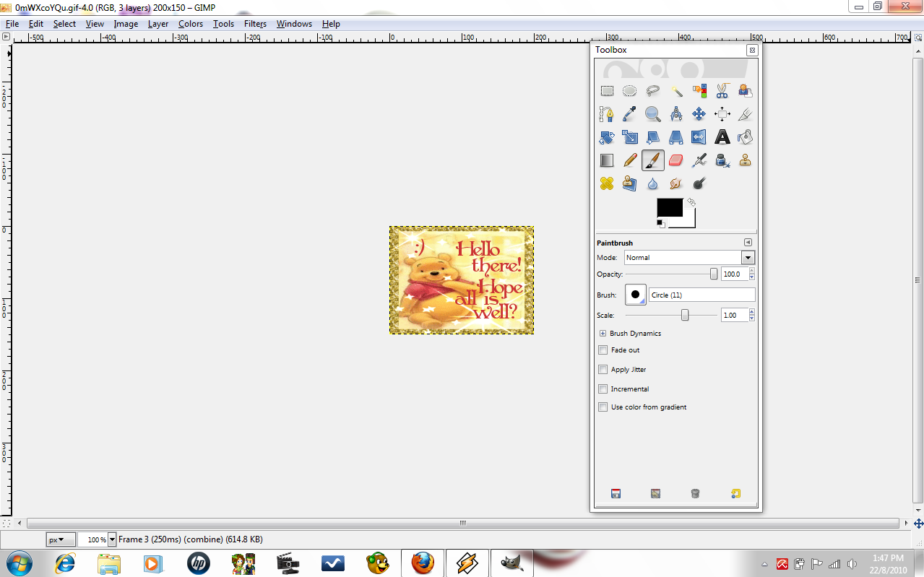Restore tool options icon at panel bottom
Viewport: 924px width, 577px height.
655,494
